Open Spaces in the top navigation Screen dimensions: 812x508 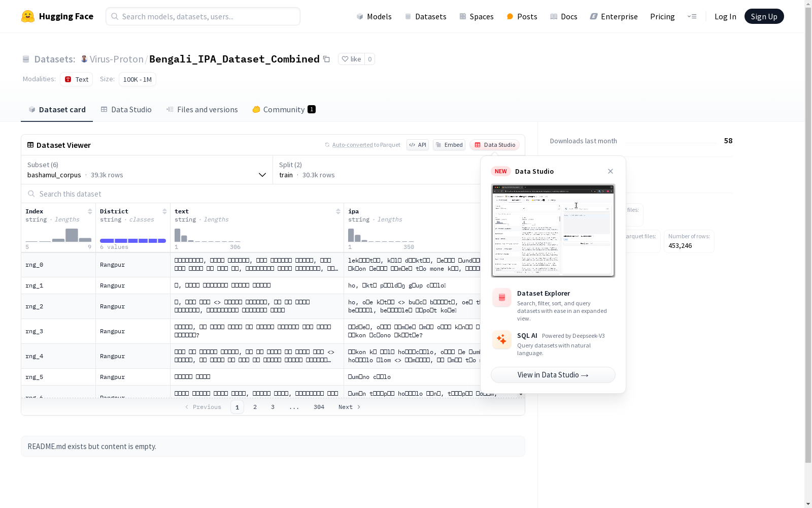coord(477,16)
